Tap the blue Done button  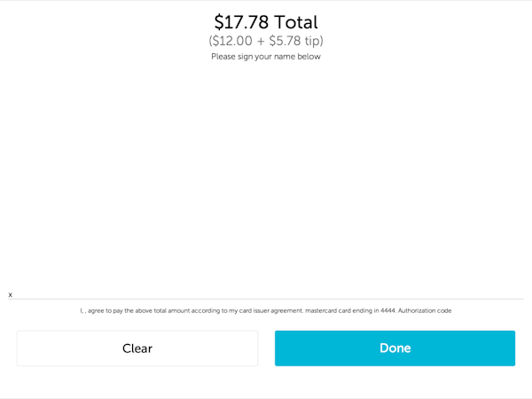[395, 348]
